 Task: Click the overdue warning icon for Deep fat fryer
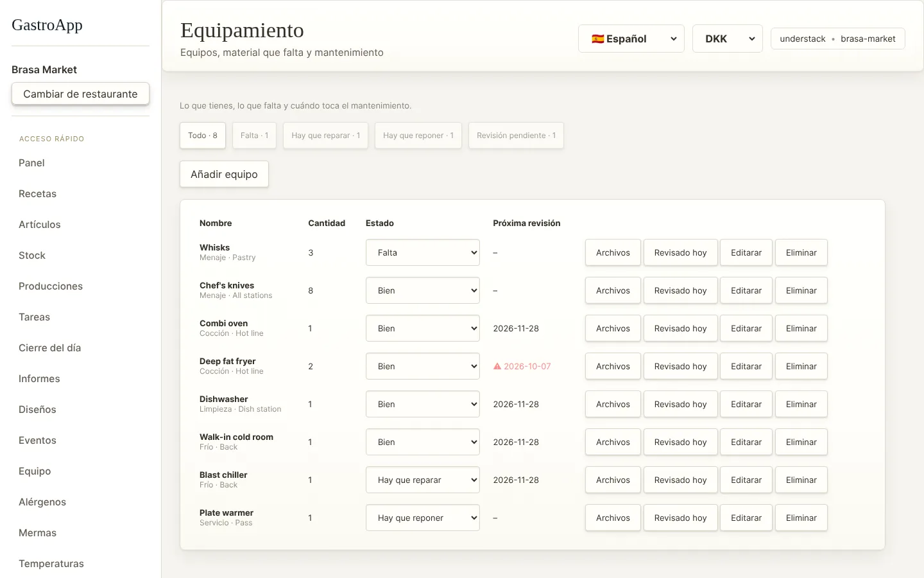(497, 366)
